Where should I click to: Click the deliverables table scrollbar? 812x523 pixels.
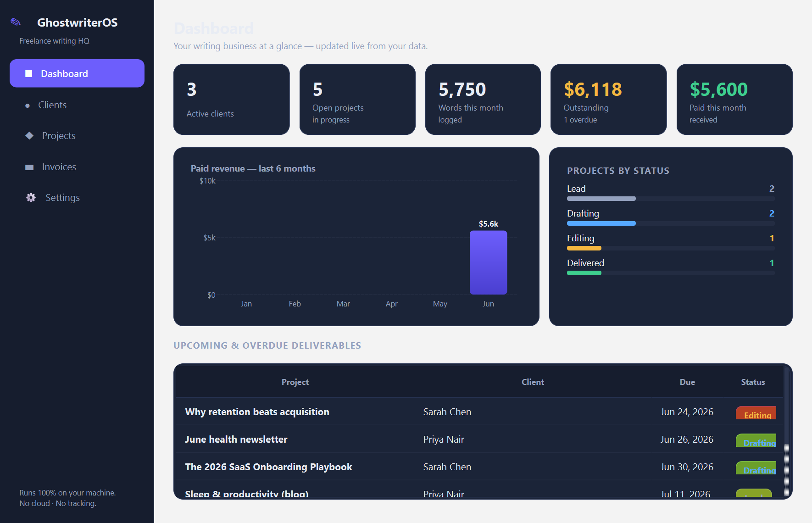tap(786, 469)
